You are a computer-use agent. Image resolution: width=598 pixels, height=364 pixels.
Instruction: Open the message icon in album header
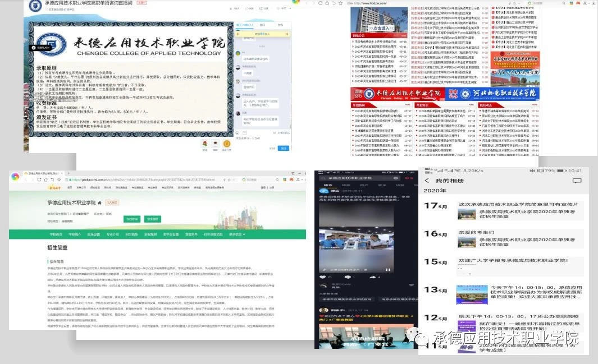[x=577, y=181]
